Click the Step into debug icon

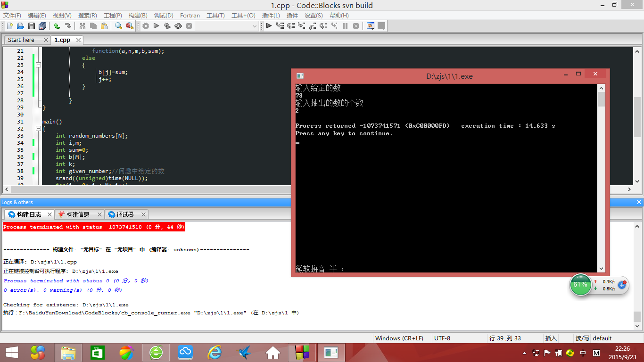click(x=302, y=26)
